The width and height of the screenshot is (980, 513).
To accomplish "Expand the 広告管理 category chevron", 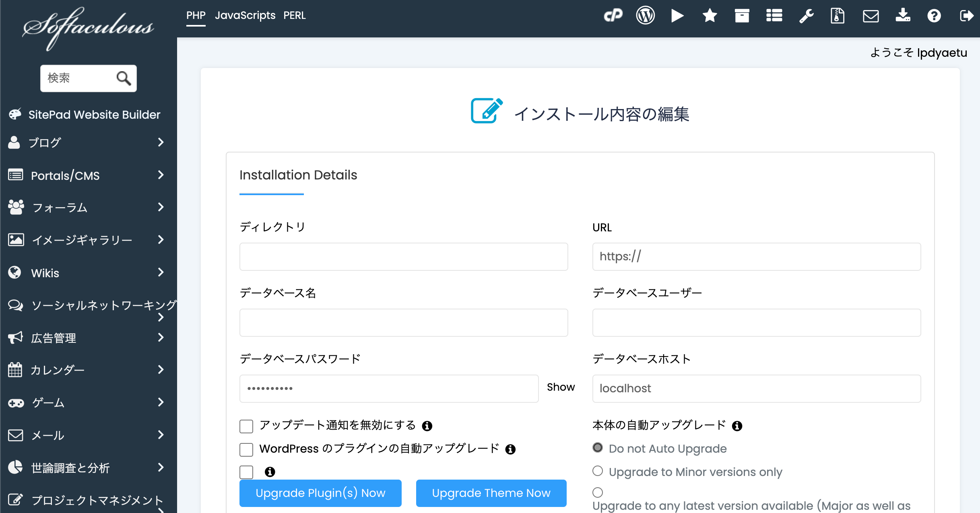I will (161, 337).
